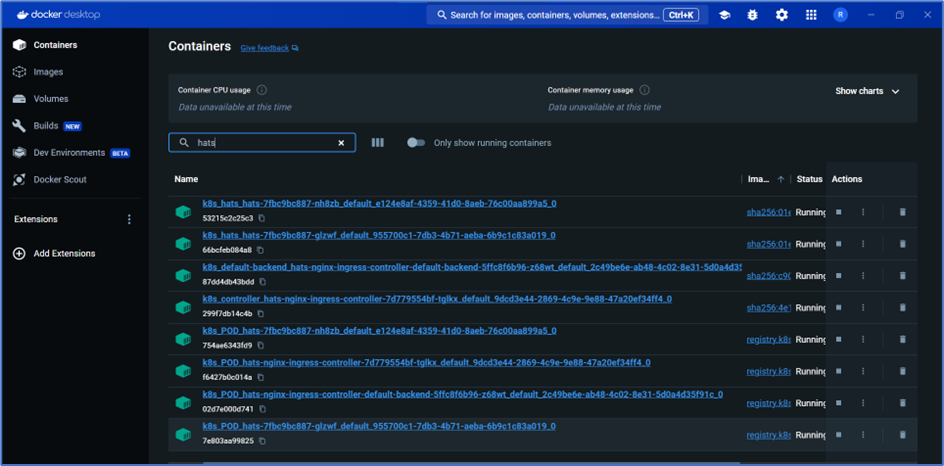Delete the k8s_POD_hats glzwf container
944x466 pixels.
[x=902, y=434]
